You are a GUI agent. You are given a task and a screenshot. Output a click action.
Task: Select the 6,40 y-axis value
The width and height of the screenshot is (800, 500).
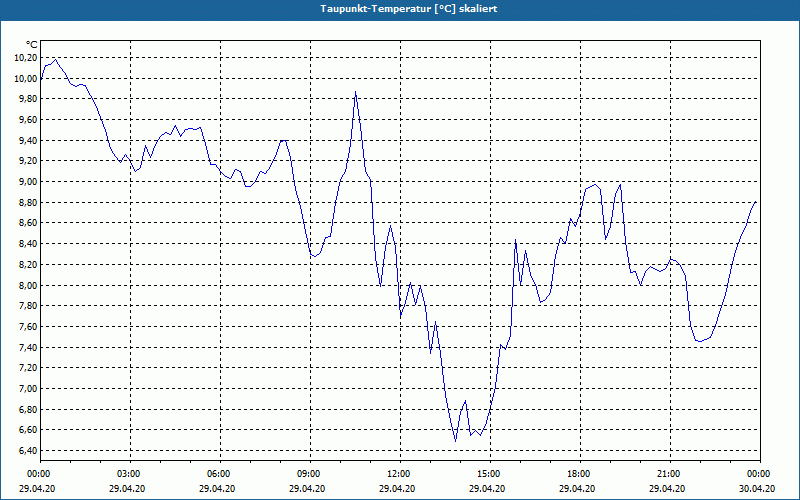pos(28,451)
